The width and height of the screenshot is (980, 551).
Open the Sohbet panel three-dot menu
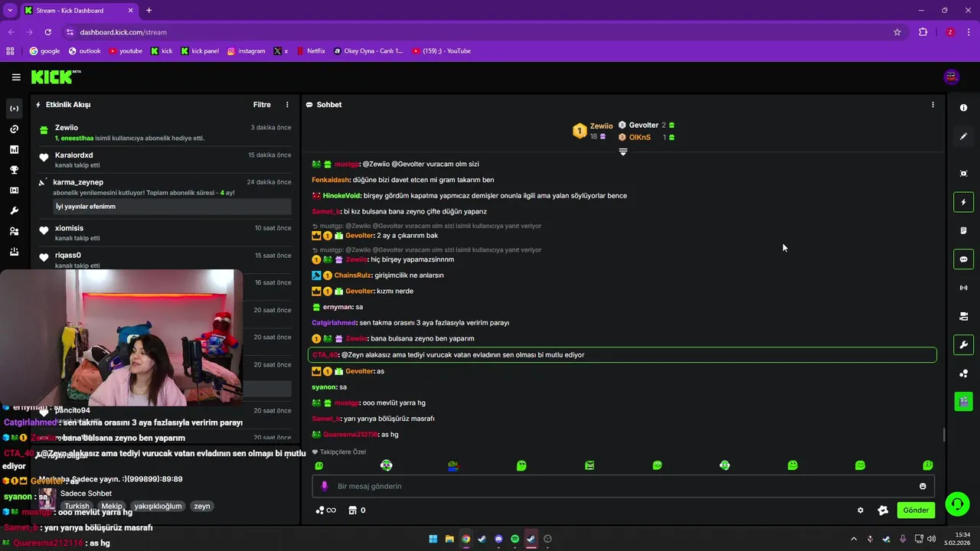click(933, 105)
